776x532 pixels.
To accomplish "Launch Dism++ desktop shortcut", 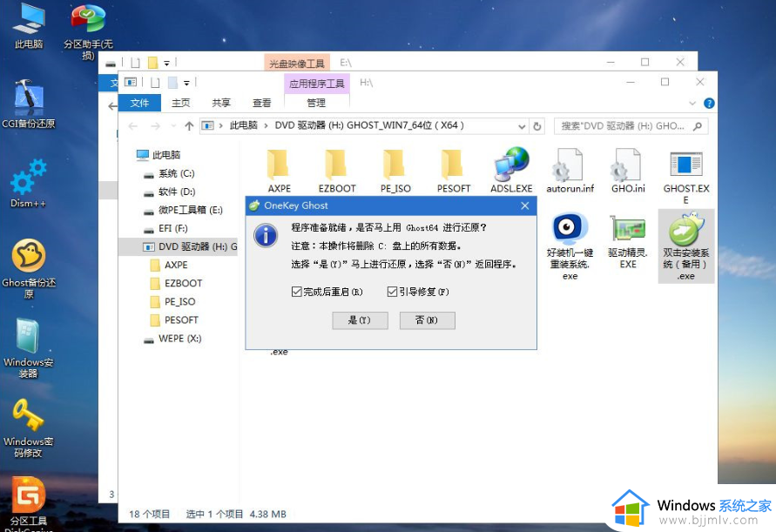I will click(x=28, y=183).
